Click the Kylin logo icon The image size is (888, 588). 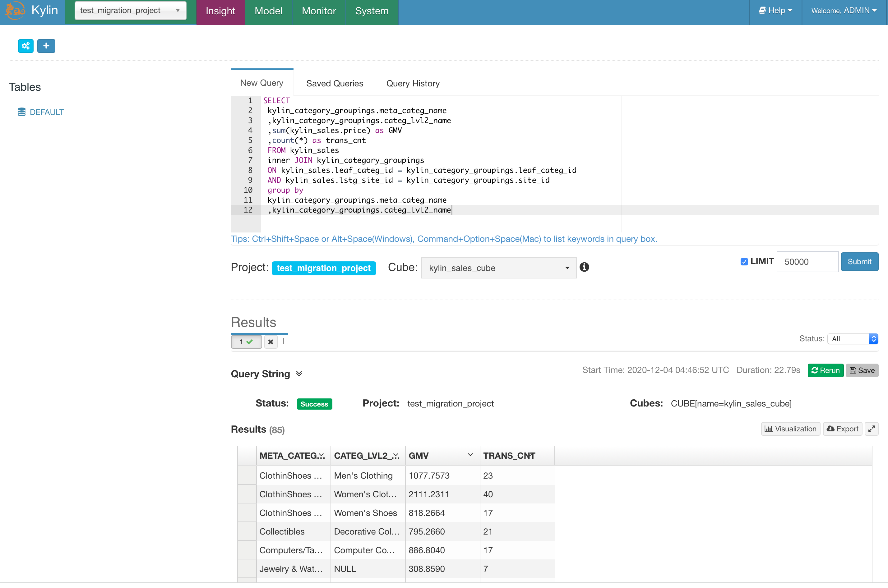point(15,11)
